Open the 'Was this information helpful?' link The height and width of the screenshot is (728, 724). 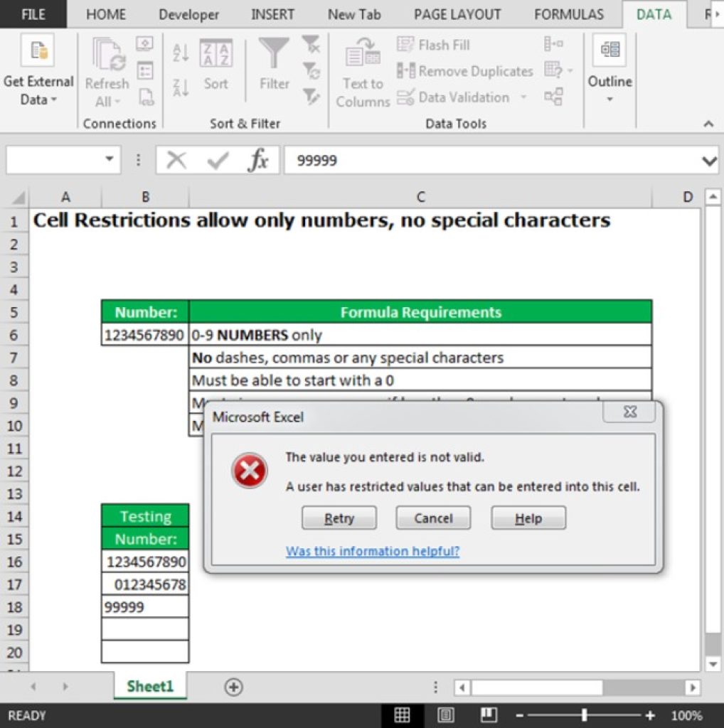[373, 551]
